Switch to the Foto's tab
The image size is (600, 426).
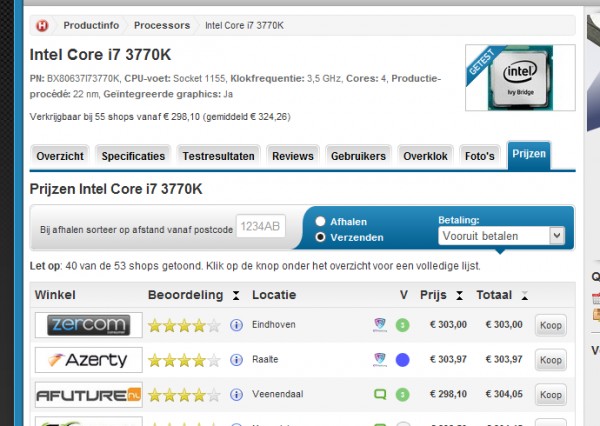[479, 156]
